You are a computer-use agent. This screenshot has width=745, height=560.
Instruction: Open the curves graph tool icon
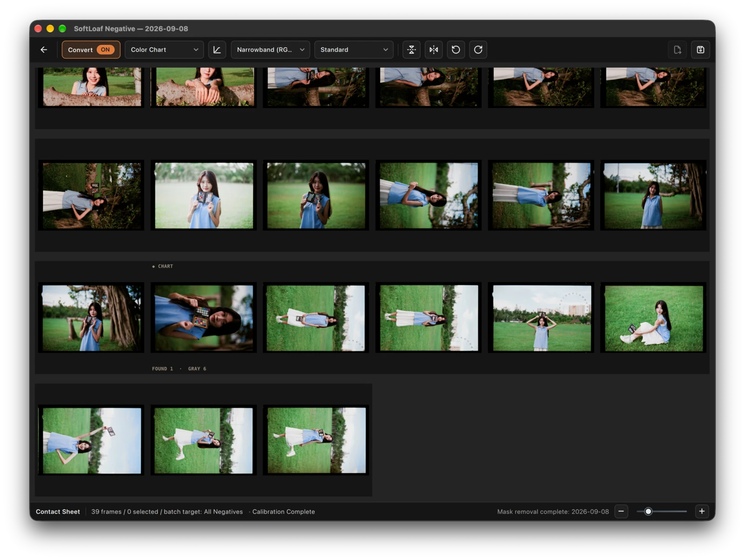click(x=217, y=50)
